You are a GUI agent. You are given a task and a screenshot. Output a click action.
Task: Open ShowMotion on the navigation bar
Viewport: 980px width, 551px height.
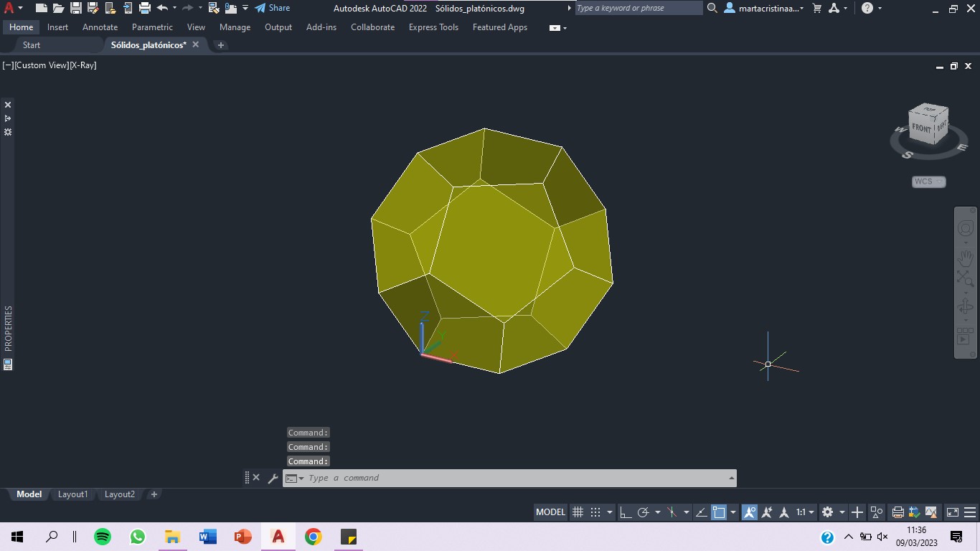coord(966,336)
